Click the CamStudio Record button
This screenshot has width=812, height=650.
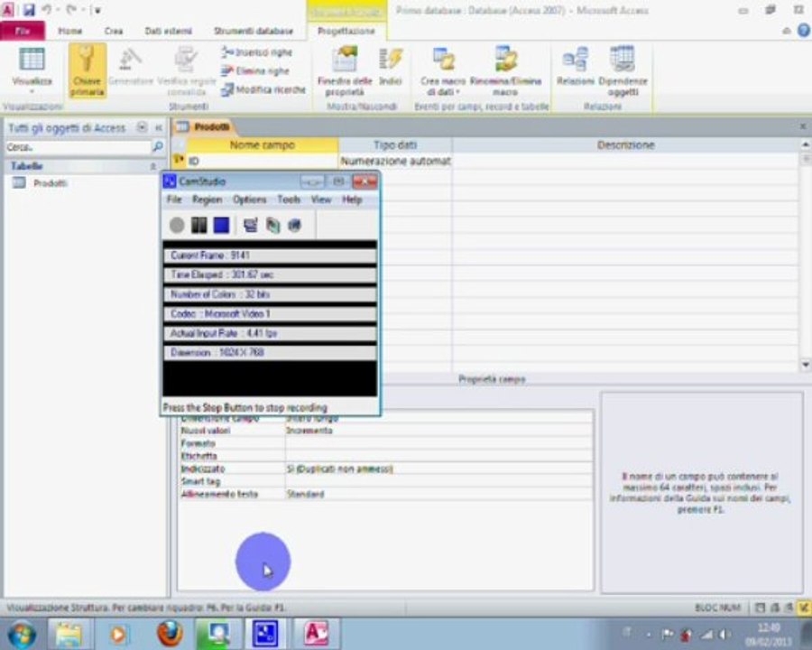click(177, 225)
